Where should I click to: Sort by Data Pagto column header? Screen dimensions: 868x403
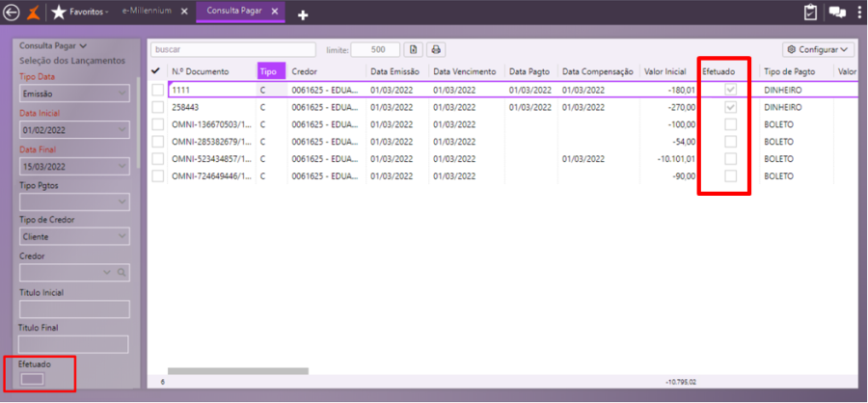pos(531,71)
